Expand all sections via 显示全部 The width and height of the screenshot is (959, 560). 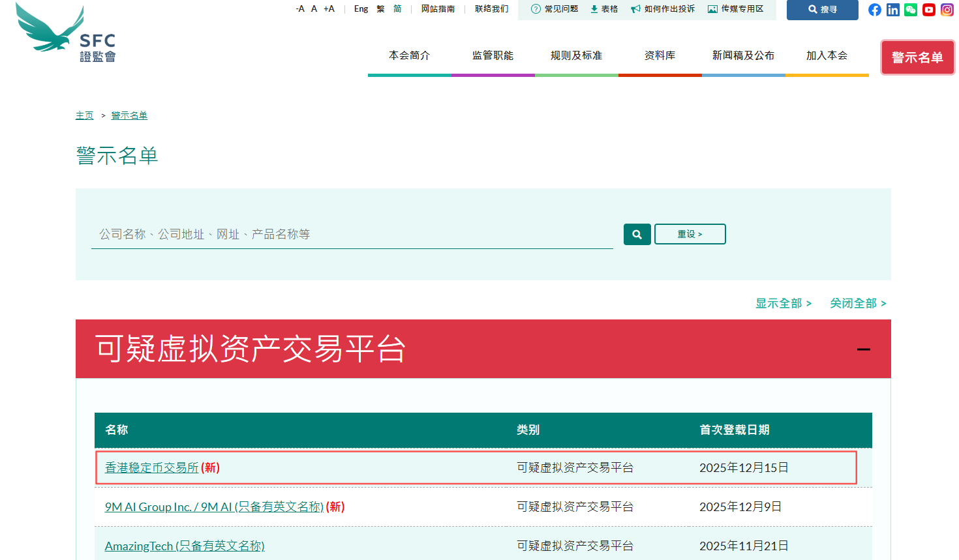[x=783, y=303]
